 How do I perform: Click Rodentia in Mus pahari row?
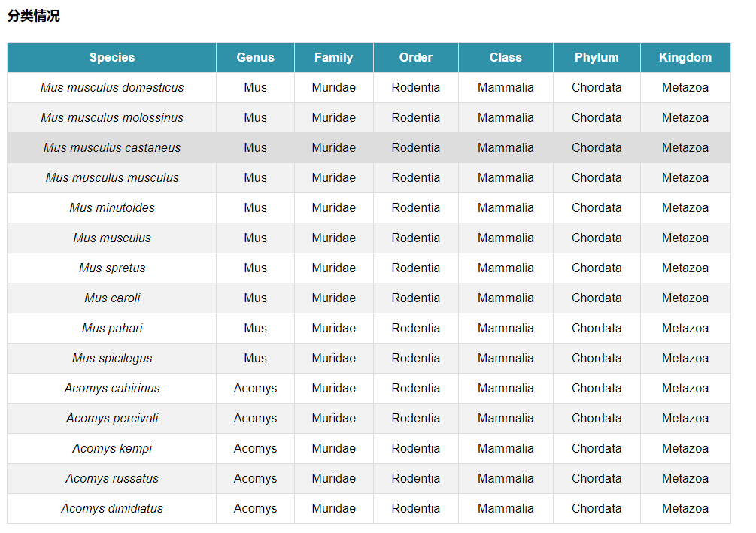click(415, 329)
